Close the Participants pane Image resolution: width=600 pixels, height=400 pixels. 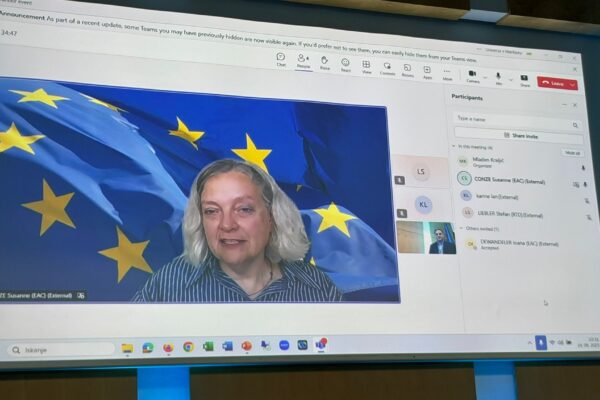(575, 105)
